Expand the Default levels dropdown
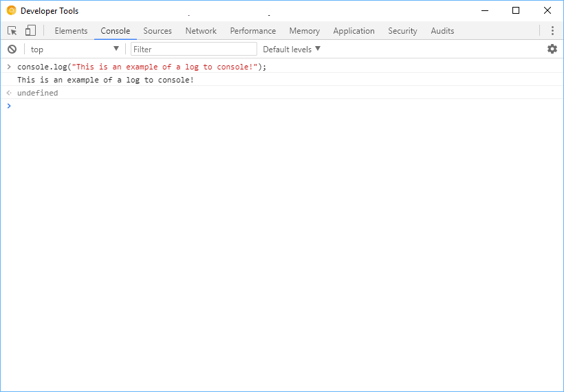 (292, 49)
